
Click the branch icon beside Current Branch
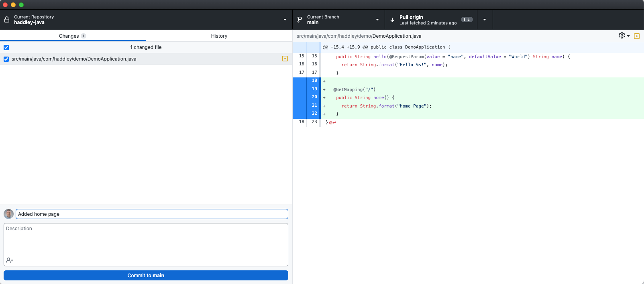point(300,20)
